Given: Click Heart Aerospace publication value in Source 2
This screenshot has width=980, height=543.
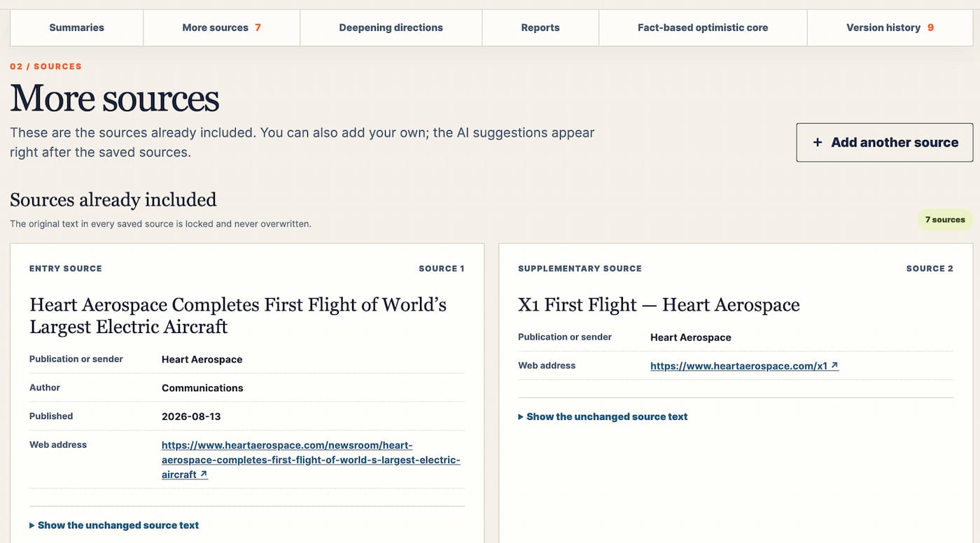Looking at the screenshot, I should point(690,337).
